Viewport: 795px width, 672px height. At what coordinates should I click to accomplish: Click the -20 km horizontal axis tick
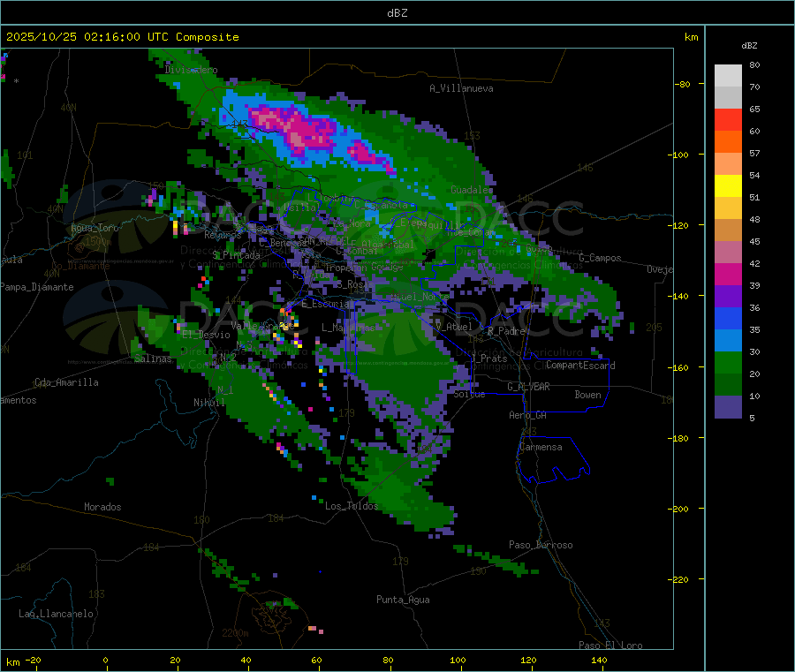[33, 661]
